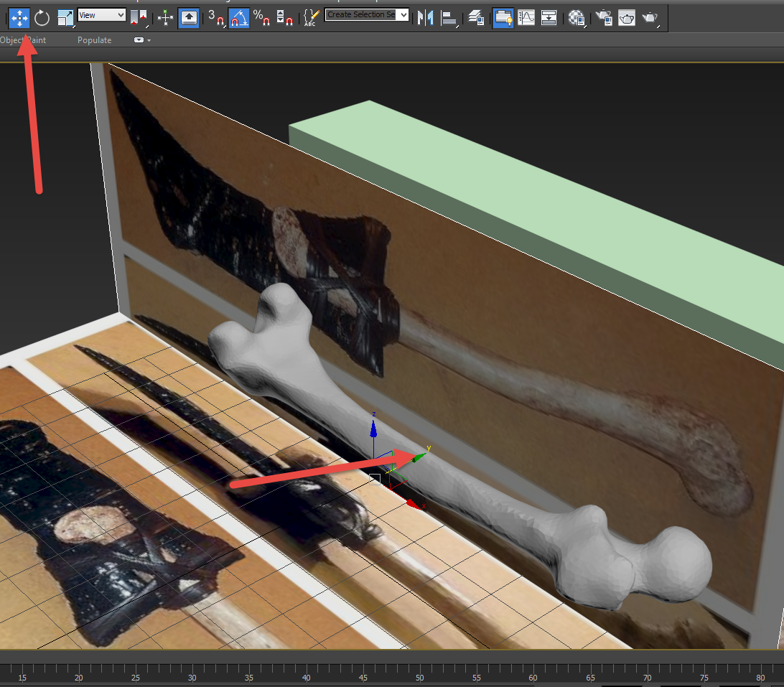784x687 pixels.
Task: Switch to the Object Paint ribbon tab
Action: (x=23, y=40)
